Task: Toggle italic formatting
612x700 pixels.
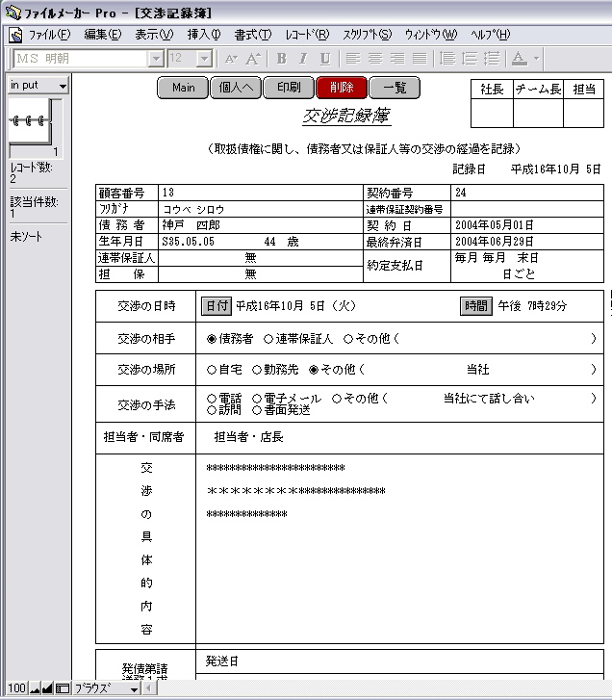Action: [x=303, y=59]
